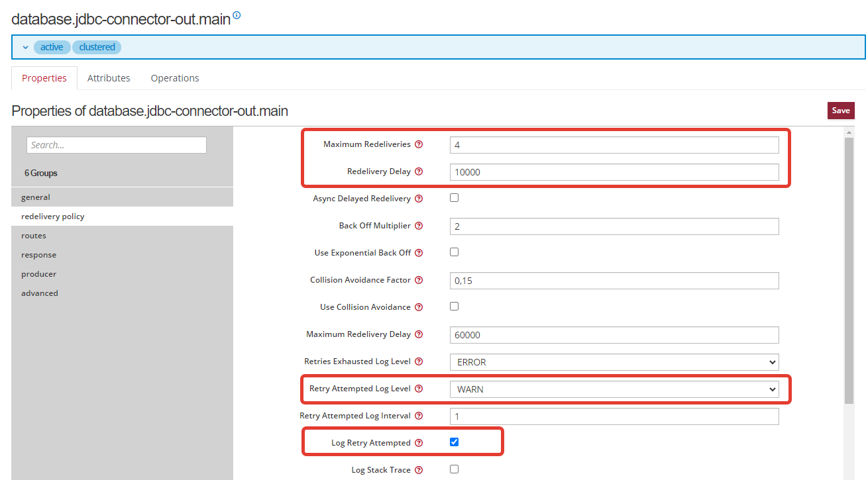This screenshot has width=868, height=480.
Task: Click the vertical scrollbar of properties panel
Action: click(x=849, y=265)
